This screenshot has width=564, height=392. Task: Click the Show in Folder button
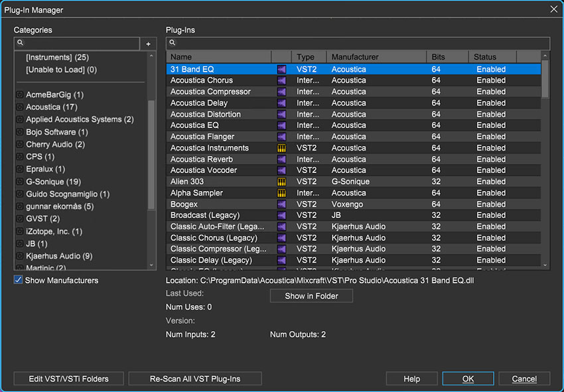pyautogui.click(x=311, y=296)
